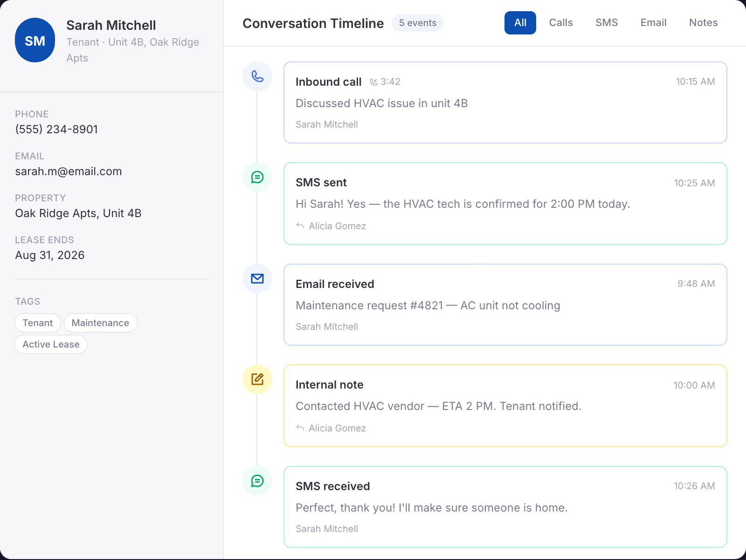The height and width of the screenshot is (560, 746).
Task: Toggle the Maintenance tag
Action: (100, 323)
